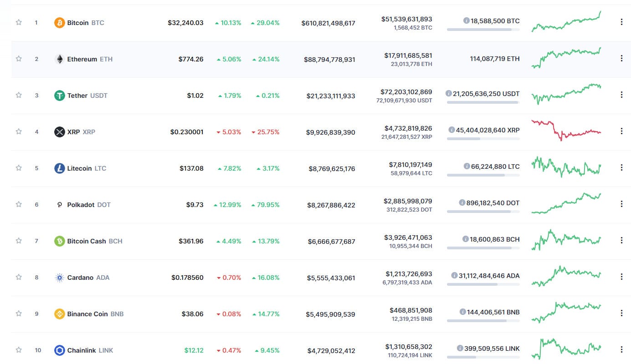
Task: Open Litecoin's 7-day sparkline chart
Action: (x=566, y=167)
